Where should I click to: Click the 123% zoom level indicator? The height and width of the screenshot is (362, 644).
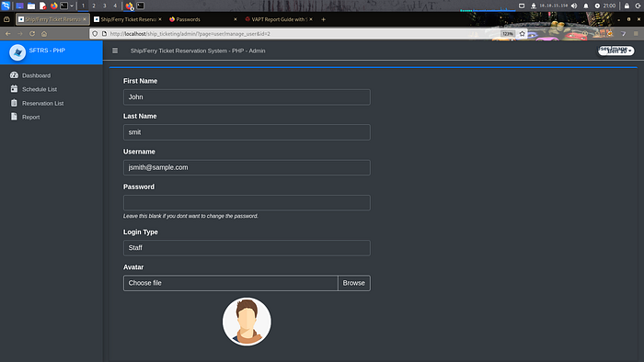pyautogui.click(x=508, y=34)
